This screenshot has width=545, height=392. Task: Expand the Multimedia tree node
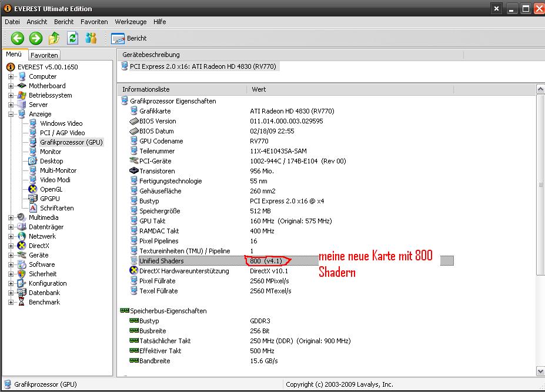coord(11,217)
